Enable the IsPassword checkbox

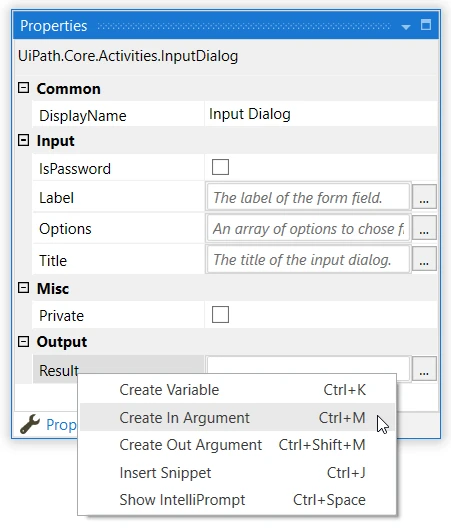click(x=220, y=167)
